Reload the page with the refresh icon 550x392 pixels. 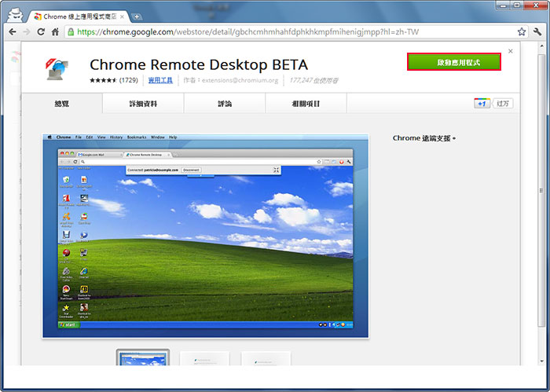point(41,32)
